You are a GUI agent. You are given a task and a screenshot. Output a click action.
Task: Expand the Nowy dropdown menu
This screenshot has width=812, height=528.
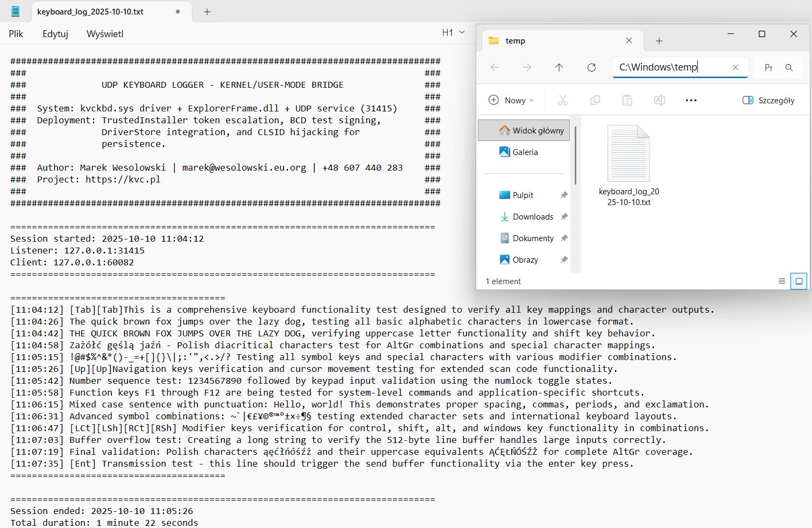click(x=510, y=100)
